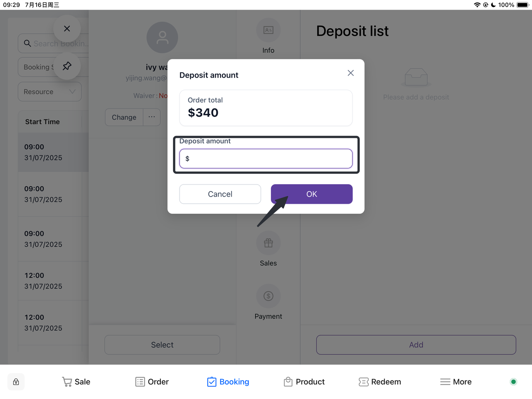
Task: Go to the Redeem tab
Action: coord(380,382)
